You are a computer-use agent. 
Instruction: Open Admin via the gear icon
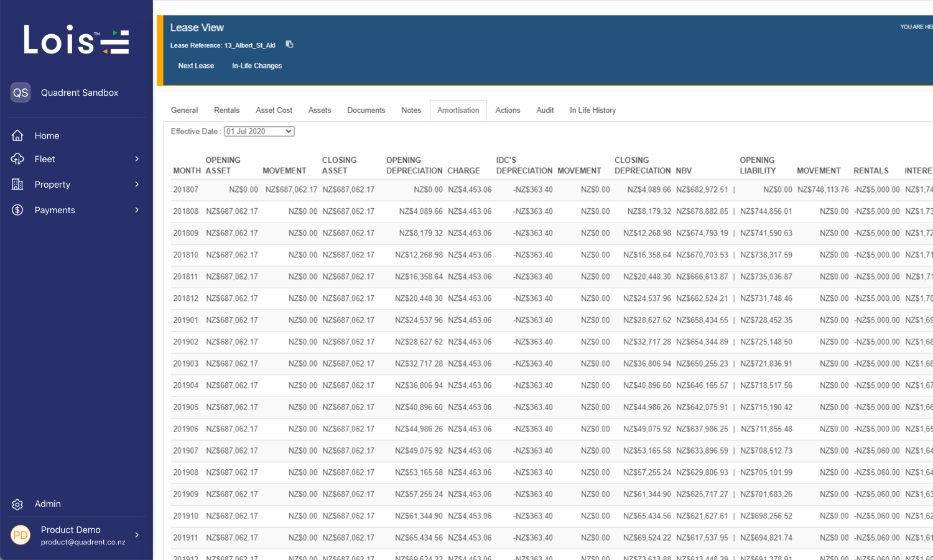pyautogui.click(x=17, y=504)
